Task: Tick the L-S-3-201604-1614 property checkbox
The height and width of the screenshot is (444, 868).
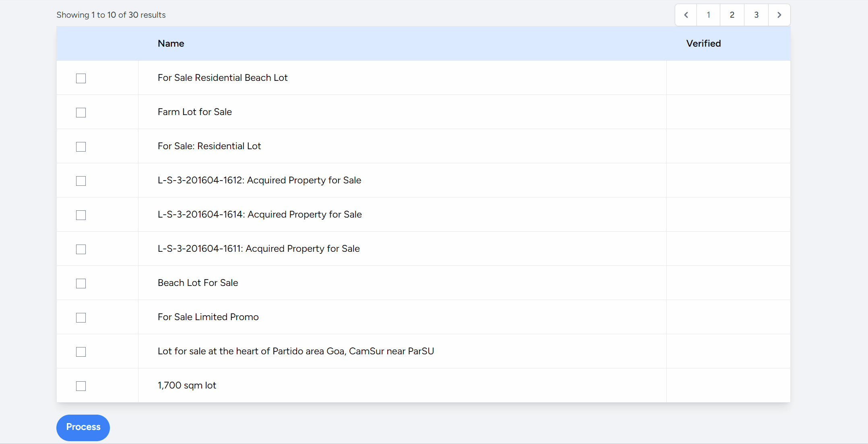Action: click(x=81, y=215)
